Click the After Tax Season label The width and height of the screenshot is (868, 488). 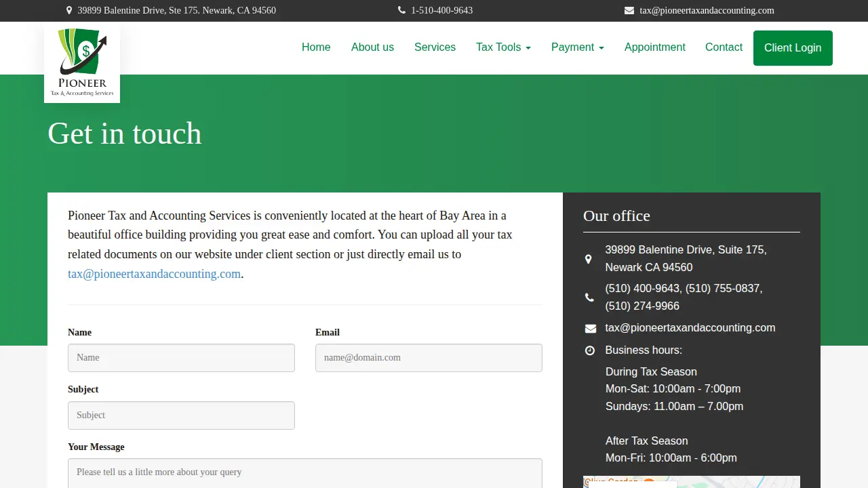[646, 441]
